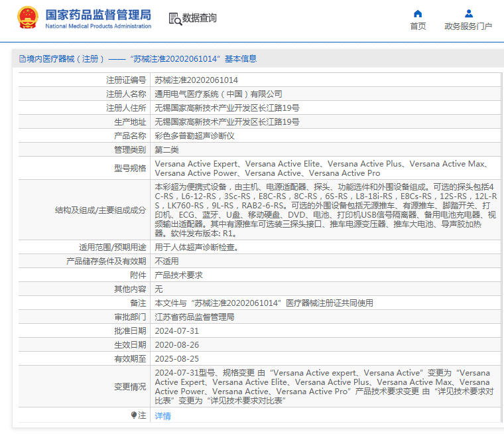The height and width of the screenshot is (434, 504).
Task: Click the 型号规格 Versana Active models cell
Action: 326,169
